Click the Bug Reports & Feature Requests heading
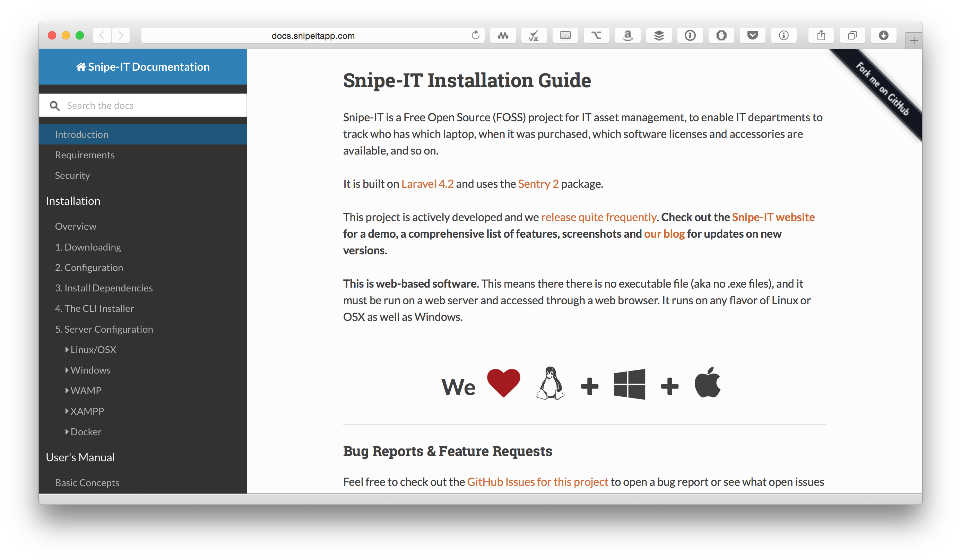961x560 pixels. click(x=447, y=451)
